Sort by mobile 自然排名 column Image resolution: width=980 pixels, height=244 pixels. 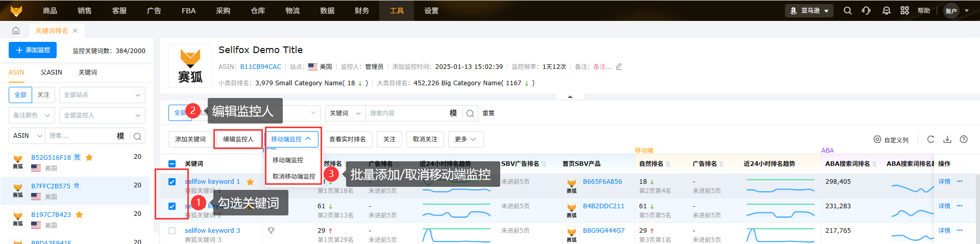pos(668,164)
